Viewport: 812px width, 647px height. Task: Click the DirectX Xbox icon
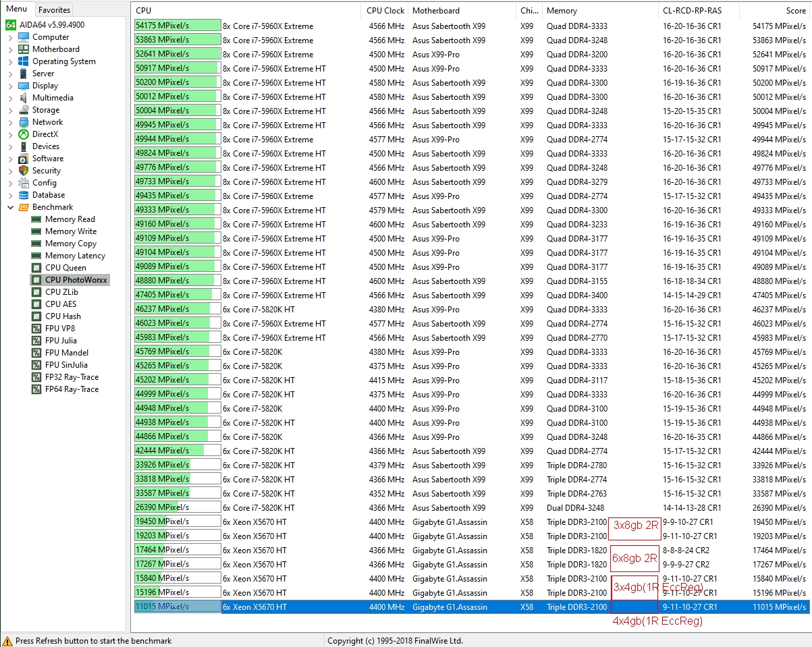(x=24, y=134)
